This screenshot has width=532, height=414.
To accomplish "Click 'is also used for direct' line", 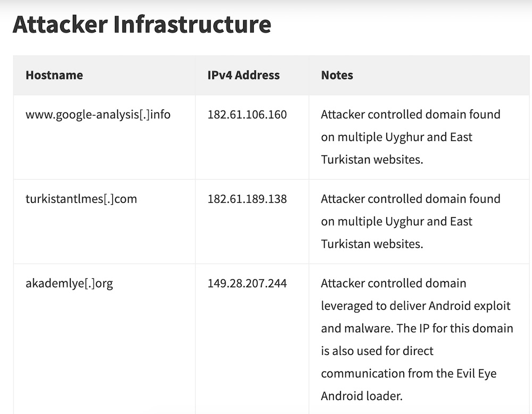I will pyautogui.click(x=377, y=351).
